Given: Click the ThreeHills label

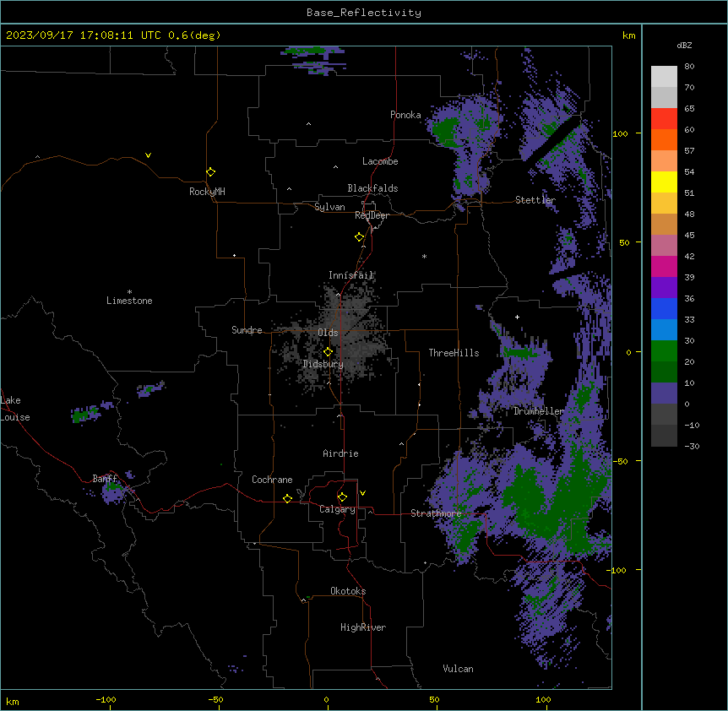Looking at the screenshot, I should click(x=454, y=353).
